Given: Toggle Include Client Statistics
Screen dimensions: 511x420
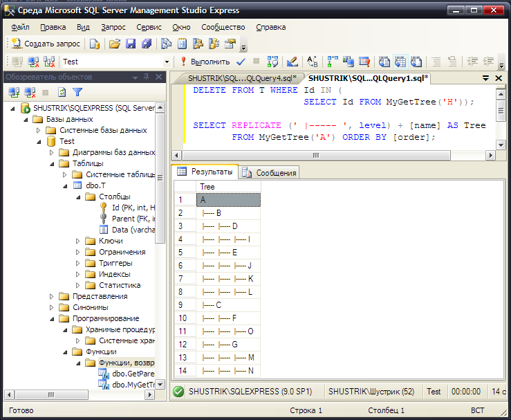Looking at the screenshot, I should click(x=349, y=62).
